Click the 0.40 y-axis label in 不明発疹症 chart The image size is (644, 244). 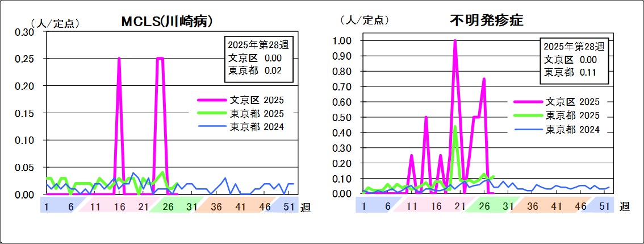(342, 133)
